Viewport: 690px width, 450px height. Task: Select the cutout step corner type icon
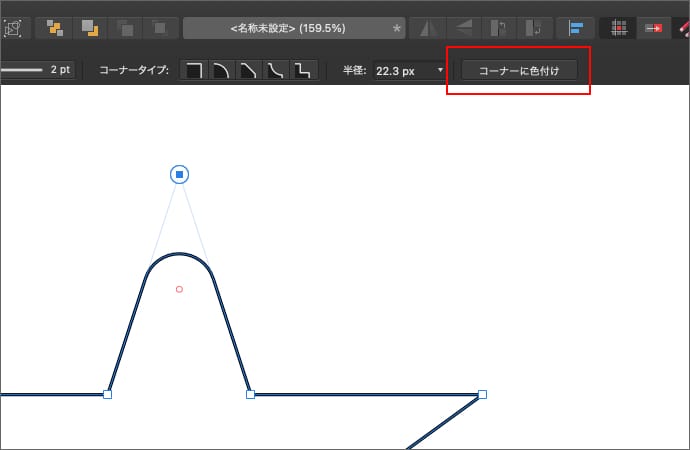(x=303, y=71)
